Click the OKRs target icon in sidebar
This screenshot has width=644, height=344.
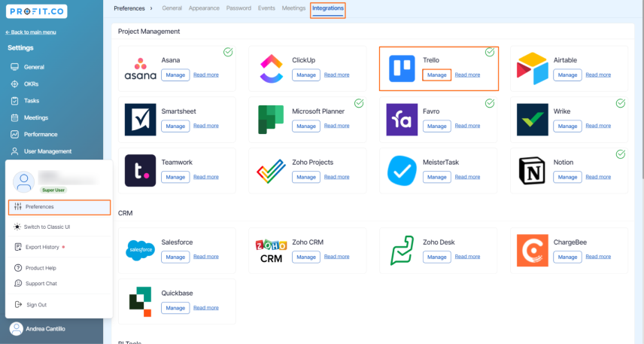tap(15, 84)
